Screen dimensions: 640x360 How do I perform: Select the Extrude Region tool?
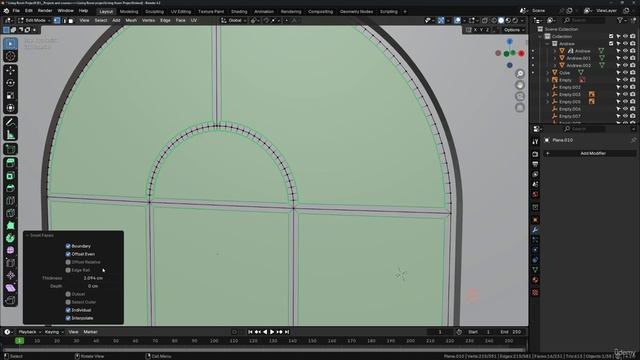pos(11,163)
